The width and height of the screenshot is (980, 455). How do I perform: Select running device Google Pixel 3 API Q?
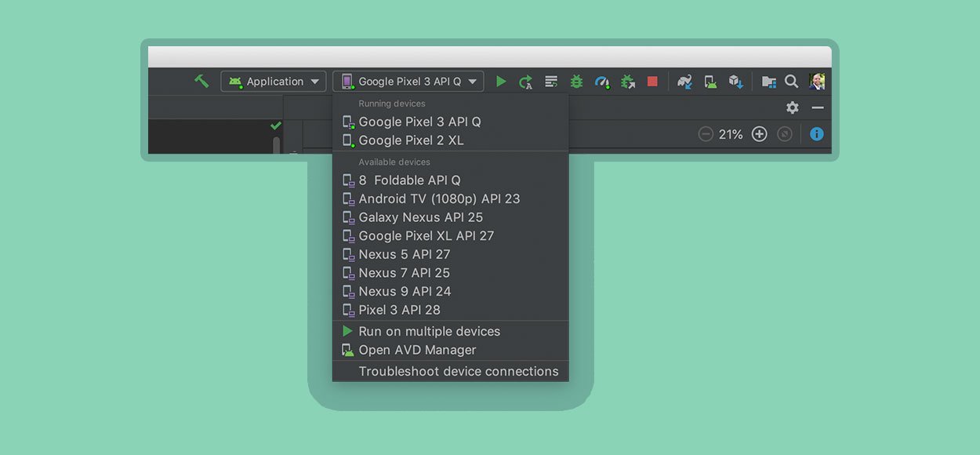click(x=451, y=122)
